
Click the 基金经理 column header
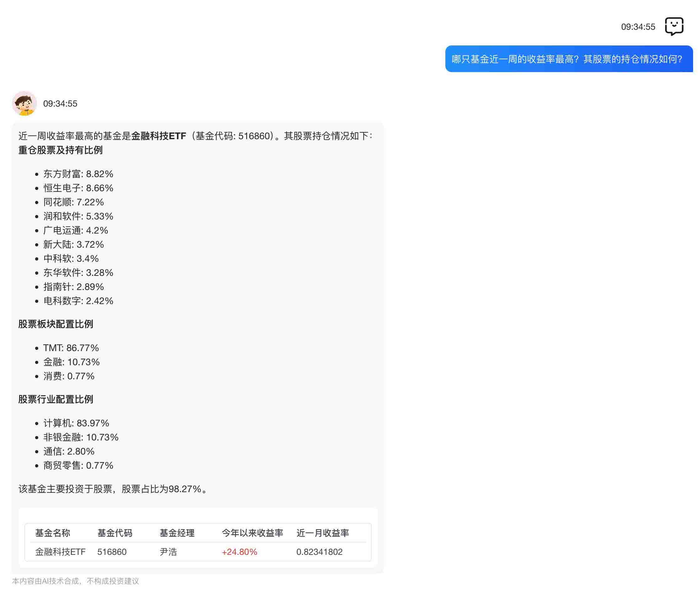[x=177, y=533]
